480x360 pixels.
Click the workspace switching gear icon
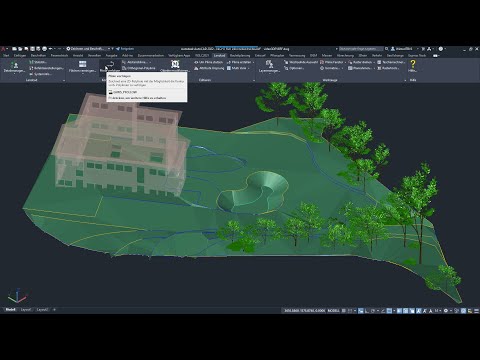click(x=446, y=311)
